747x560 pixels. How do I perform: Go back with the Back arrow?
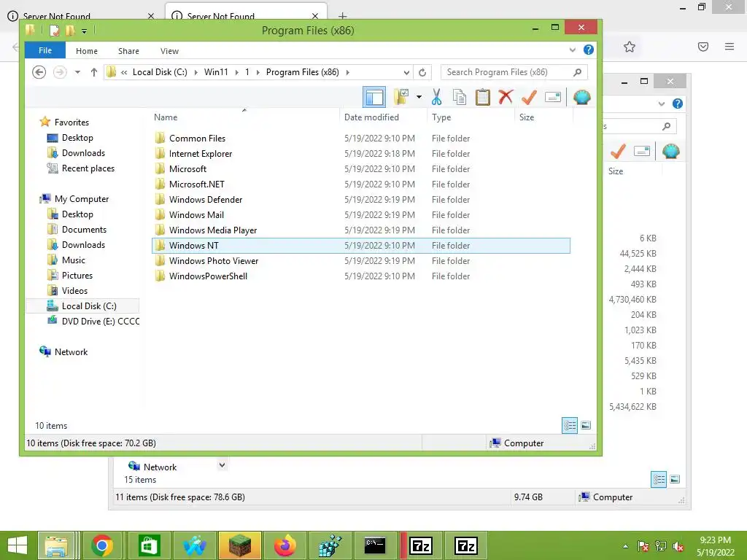tap(39, 72)
